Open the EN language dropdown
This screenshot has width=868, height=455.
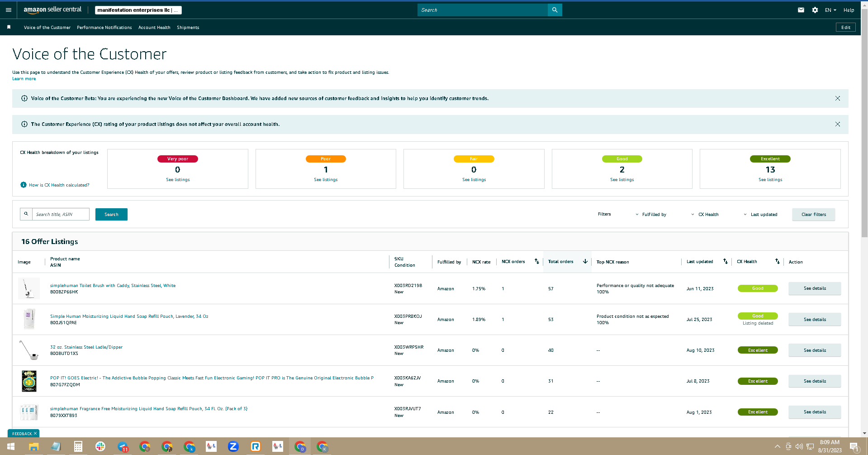830,10
